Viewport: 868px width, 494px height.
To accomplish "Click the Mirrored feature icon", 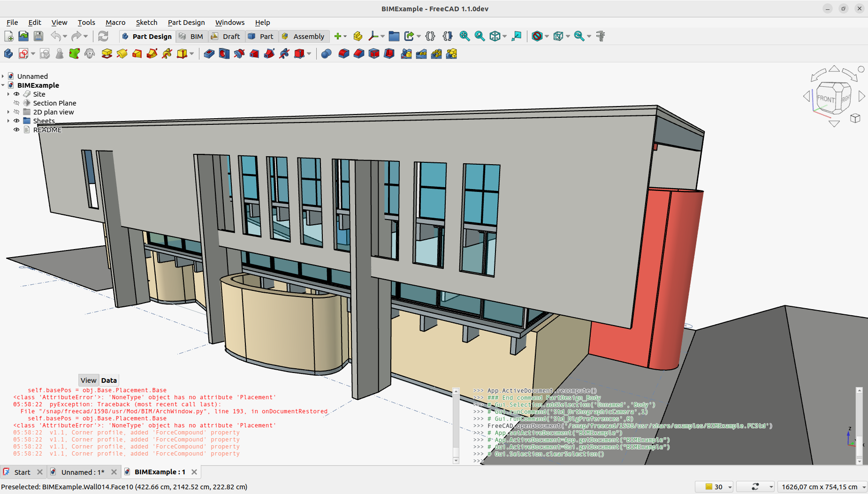I will 406,53.
